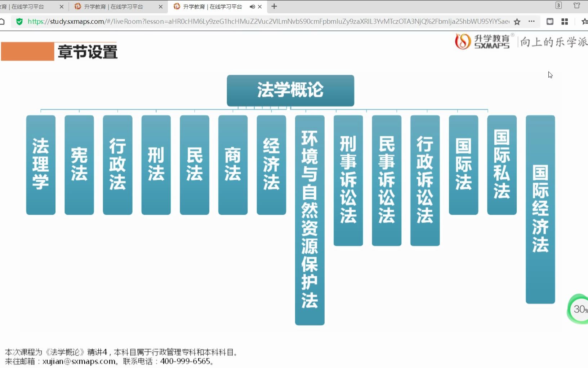Select the 法理学 chapter box

(x=41, y=165)
